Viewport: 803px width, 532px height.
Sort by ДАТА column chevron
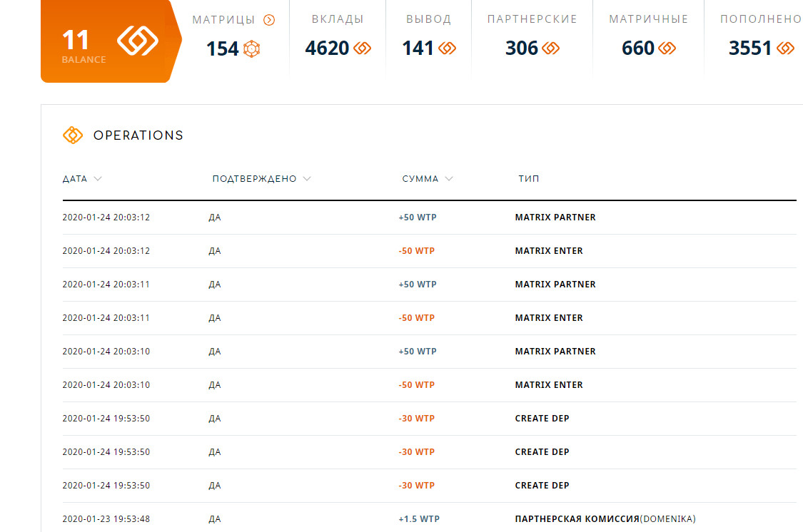click(x=98, y=178)
